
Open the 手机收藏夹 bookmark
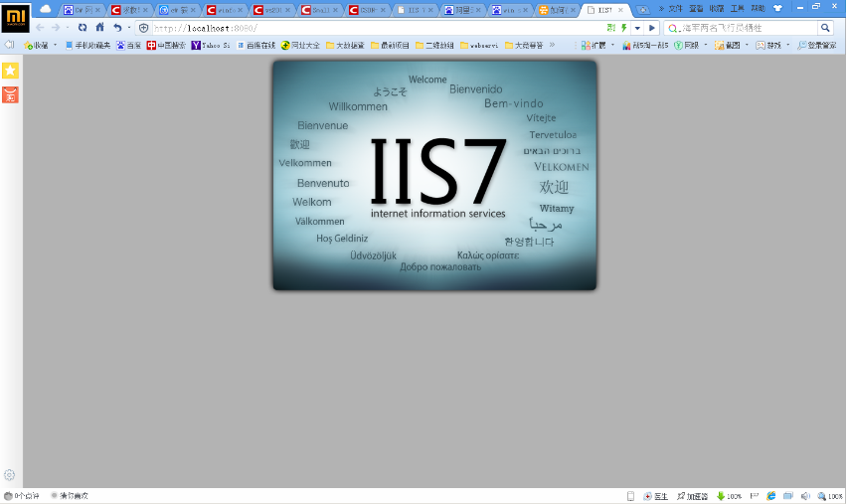(x=87, y=46)
